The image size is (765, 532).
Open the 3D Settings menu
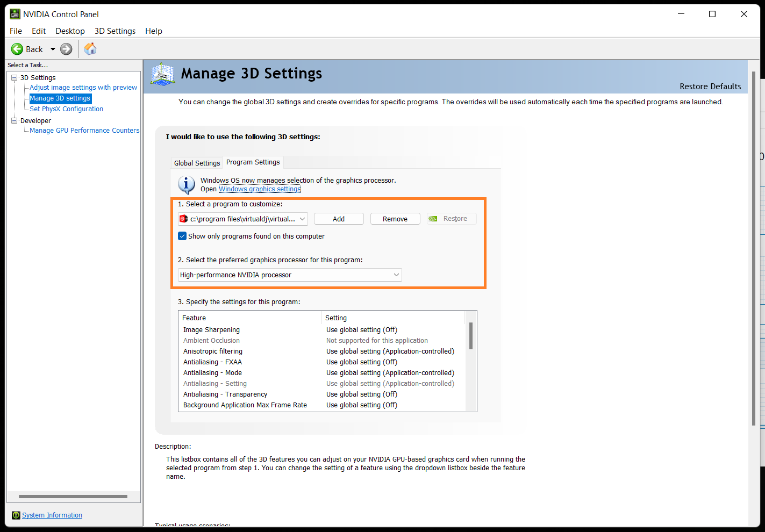115,31
